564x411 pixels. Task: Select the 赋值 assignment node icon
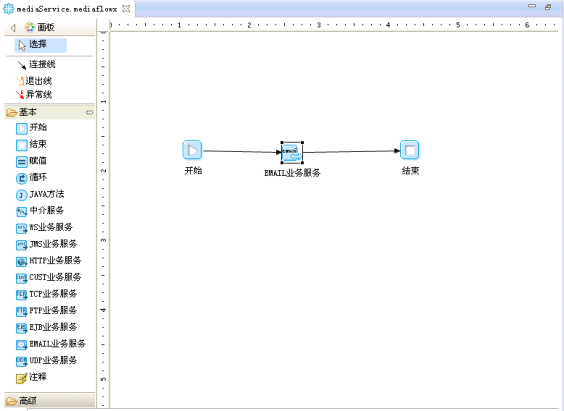pos(22,162)
